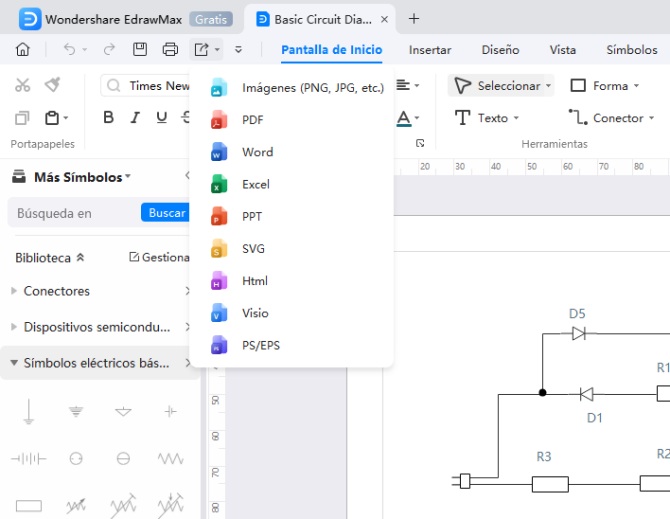
Task: Choose PDF from export menu
Action: click(252, 120)
